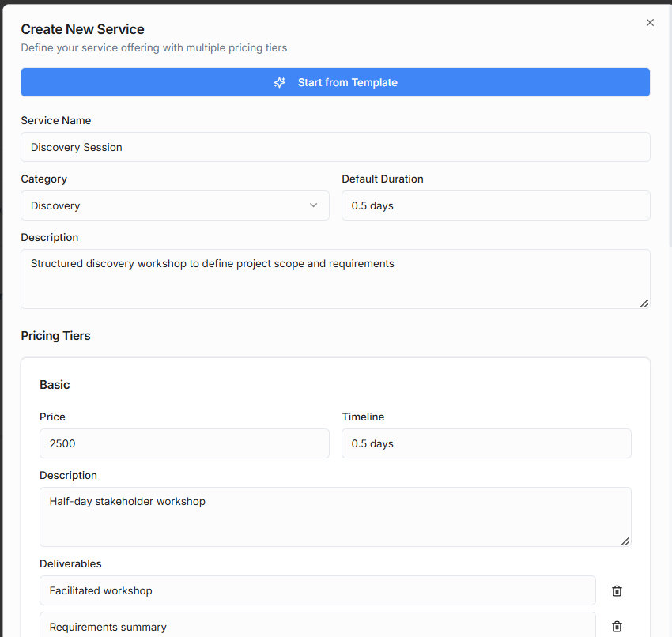Click the Start from Template button

pyautogui.click(x=335, y=82)
